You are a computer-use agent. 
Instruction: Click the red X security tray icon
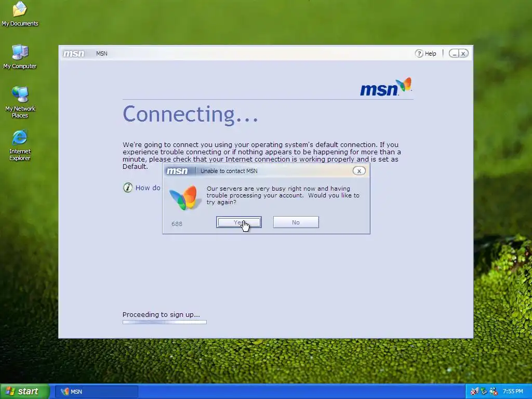475,392
